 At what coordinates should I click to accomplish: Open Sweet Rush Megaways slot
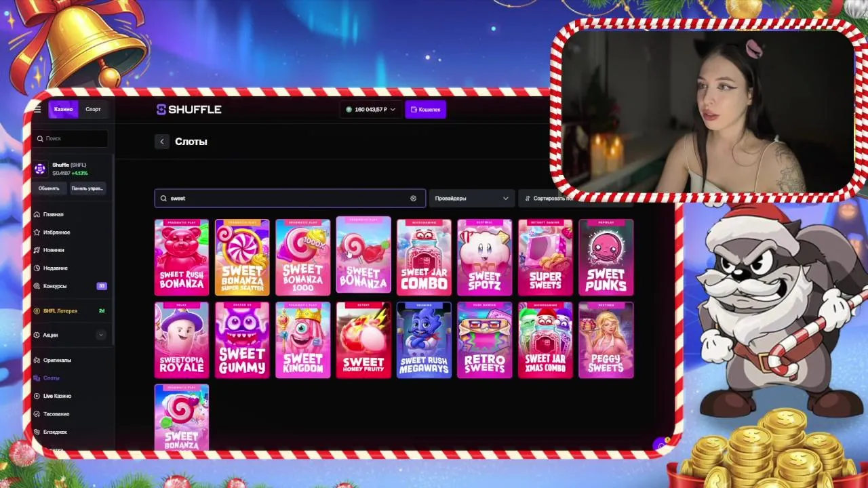coord(424,340)
